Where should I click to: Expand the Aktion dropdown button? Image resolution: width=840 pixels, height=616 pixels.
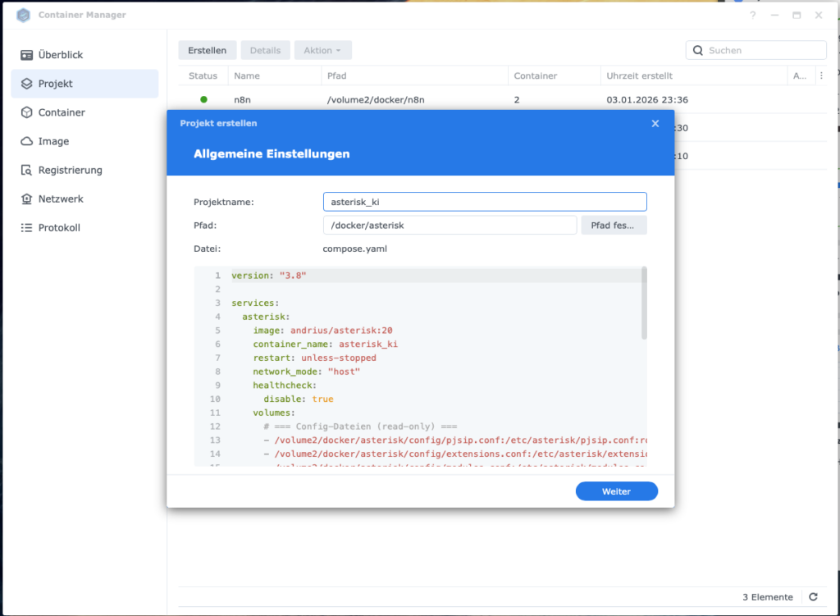[322, 50]
